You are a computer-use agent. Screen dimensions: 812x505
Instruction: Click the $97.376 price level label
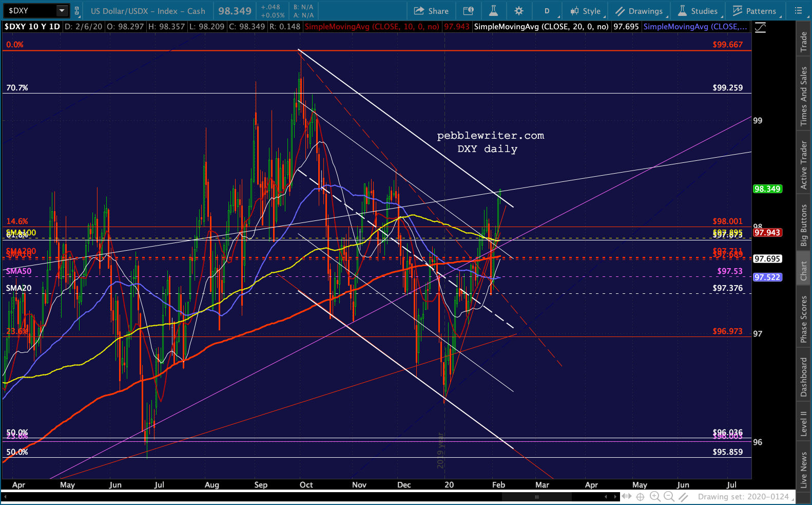coord(727,288)
